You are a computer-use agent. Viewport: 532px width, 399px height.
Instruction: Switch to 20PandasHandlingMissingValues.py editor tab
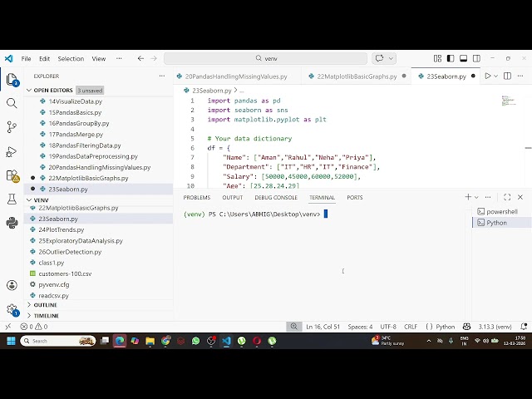(236, 76)
